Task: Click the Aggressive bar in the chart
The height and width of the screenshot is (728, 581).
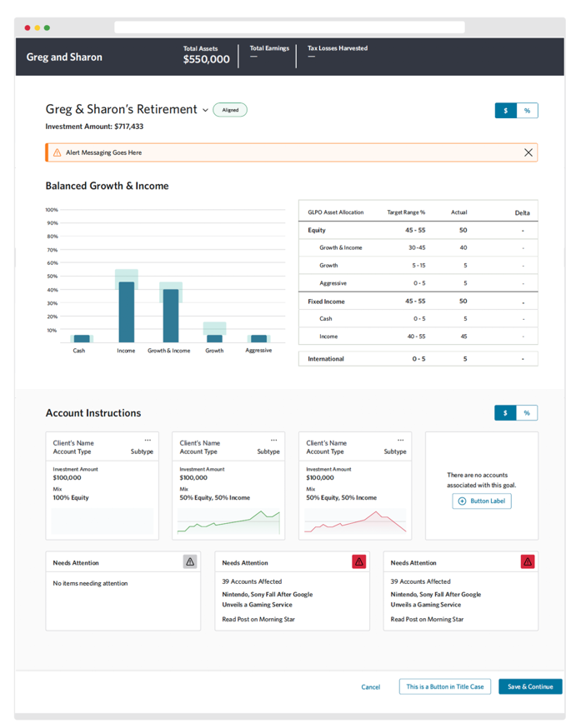Action: coord(259,338)
